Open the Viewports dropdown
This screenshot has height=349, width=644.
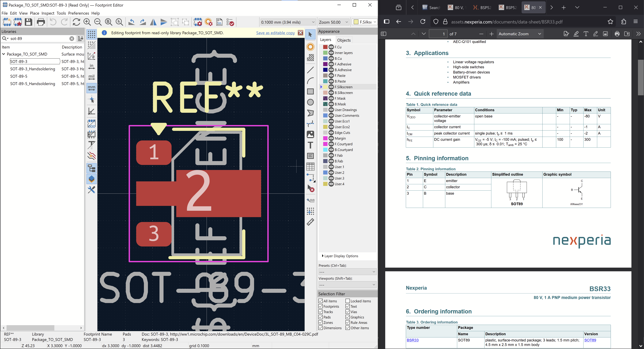pyautogui.click(x=347, y=285)
